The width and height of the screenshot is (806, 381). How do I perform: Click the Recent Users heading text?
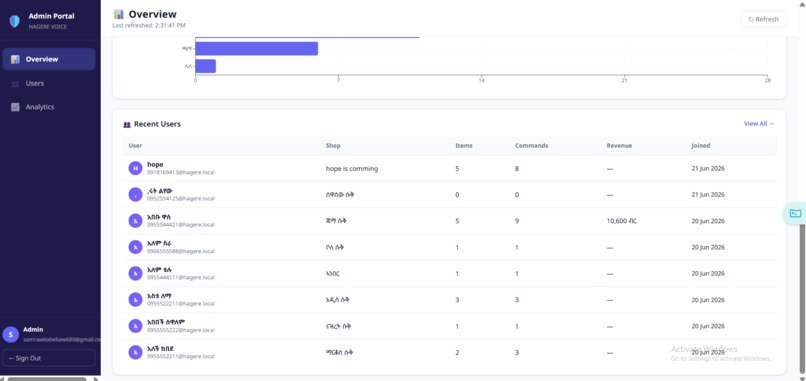[x=157, y=124]
